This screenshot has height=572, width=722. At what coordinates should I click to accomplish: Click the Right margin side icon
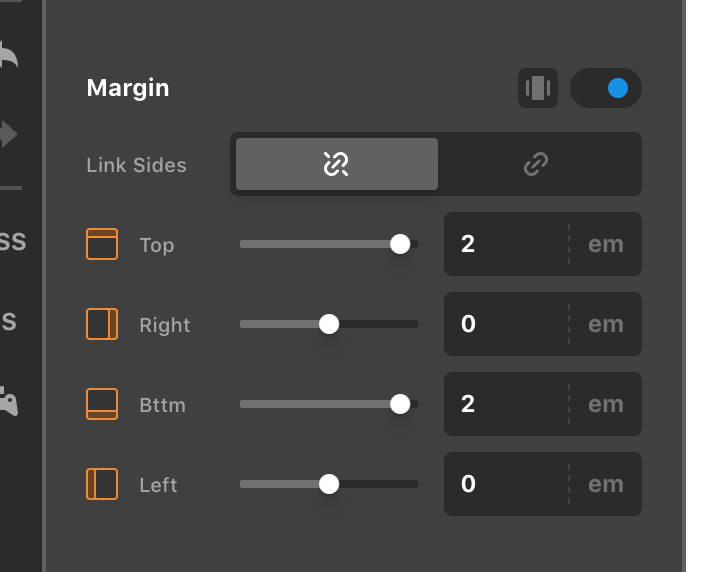(x=102, y=324)
